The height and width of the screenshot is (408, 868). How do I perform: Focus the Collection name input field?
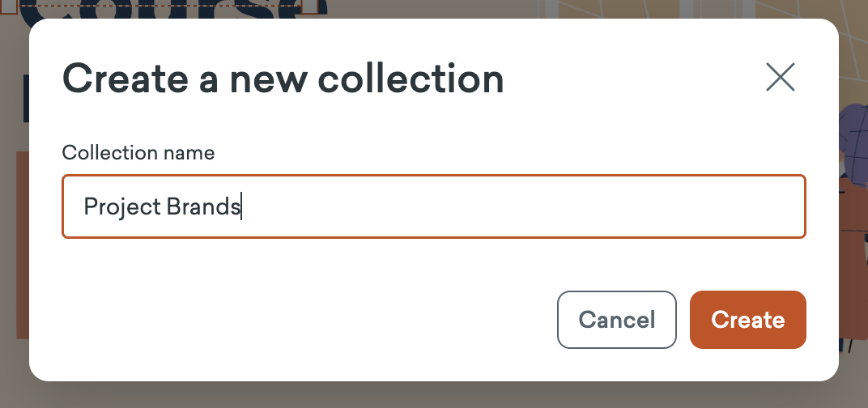pos(433,206)
